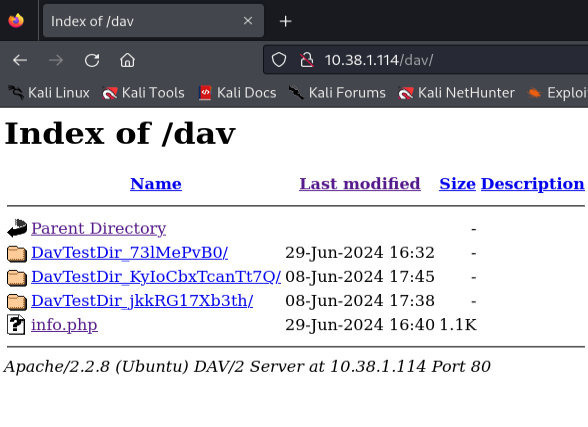The image size is (588, 427).
Task: Open the info.php file link
Action: coord(64,325)
